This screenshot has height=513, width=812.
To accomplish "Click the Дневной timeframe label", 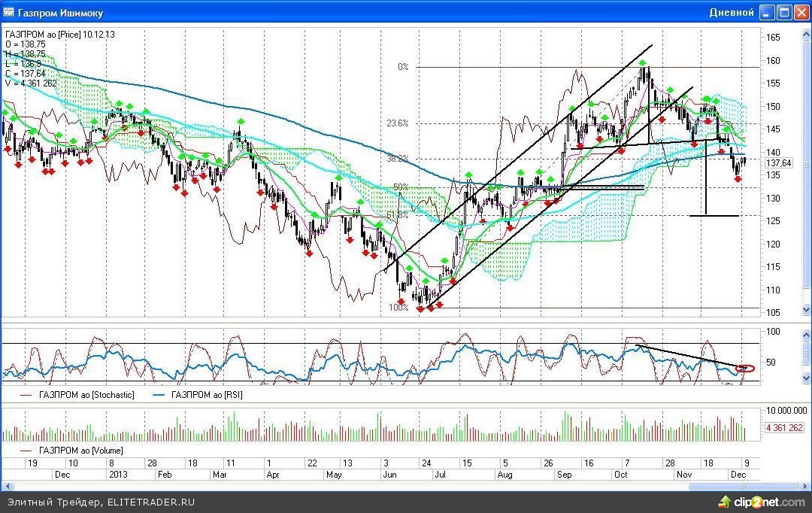I will tap(731, 13).
